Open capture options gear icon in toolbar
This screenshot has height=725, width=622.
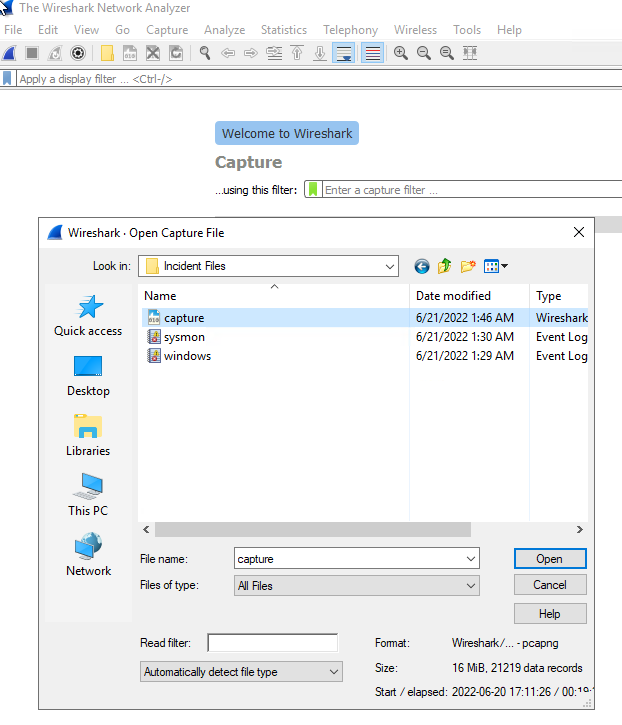[x=78, y=53]
